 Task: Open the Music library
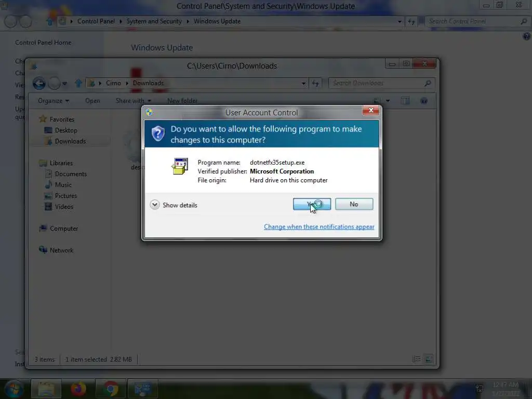coord(63,185)
